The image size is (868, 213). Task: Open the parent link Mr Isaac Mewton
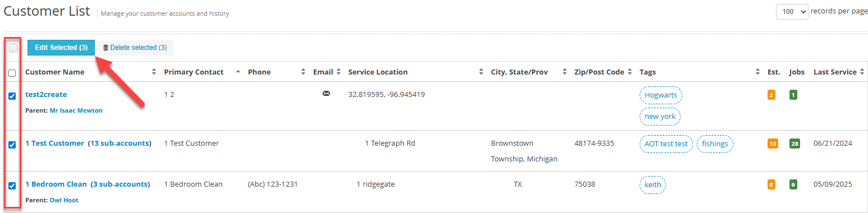coord(76,110)
